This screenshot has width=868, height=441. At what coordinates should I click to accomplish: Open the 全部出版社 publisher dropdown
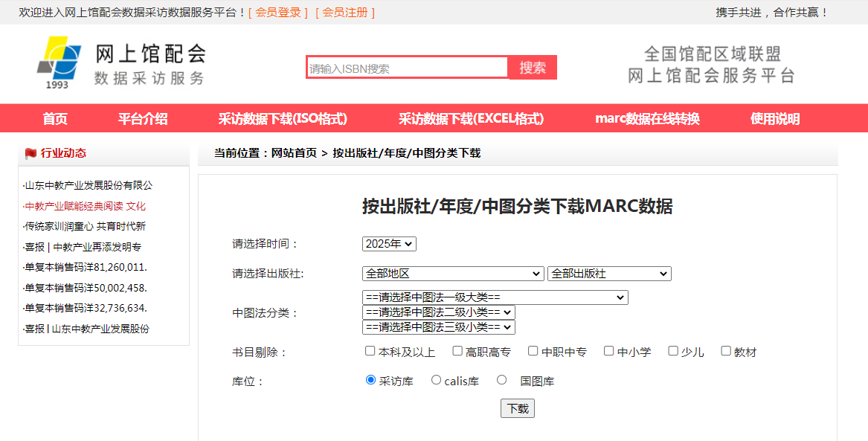pos(608,274)
